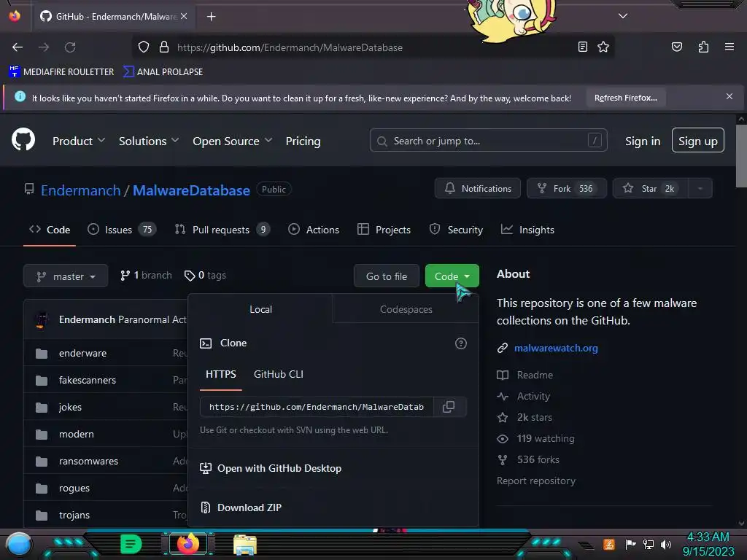Open the Firefox hamburger menu

pyautogui.click(x=729, y=47)
